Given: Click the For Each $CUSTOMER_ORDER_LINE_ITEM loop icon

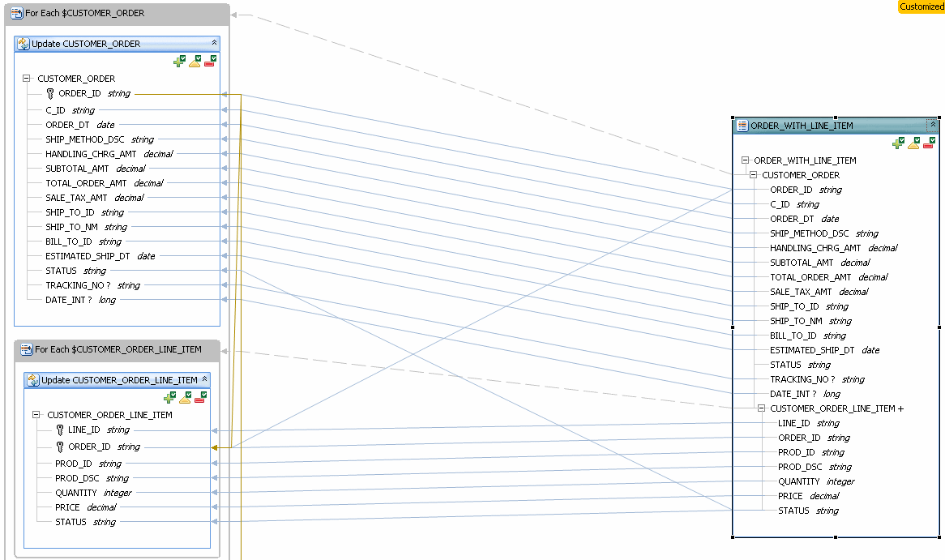Looking at the screenshot, I should point(27,349).
